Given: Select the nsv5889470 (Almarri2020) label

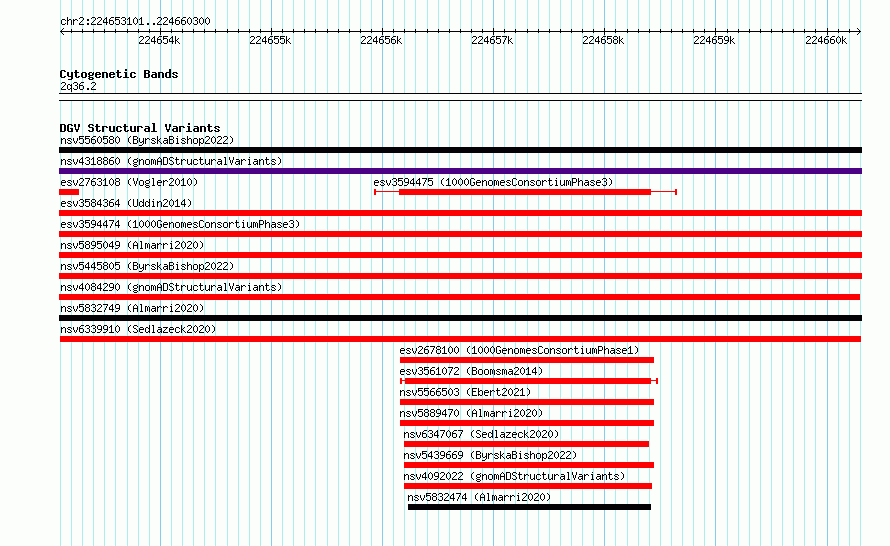Looking at the screenshot, I should pos(471,413).
